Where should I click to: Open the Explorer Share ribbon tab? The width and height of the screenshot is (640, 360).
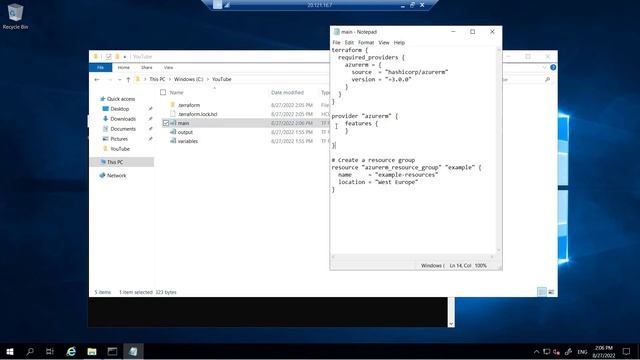click(147, 67)
